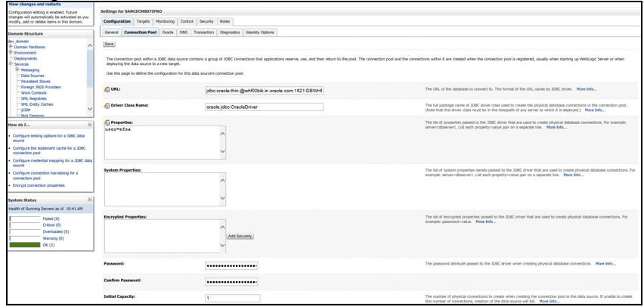
Task: Open the Configuration tab
Action: coord(117,21)
